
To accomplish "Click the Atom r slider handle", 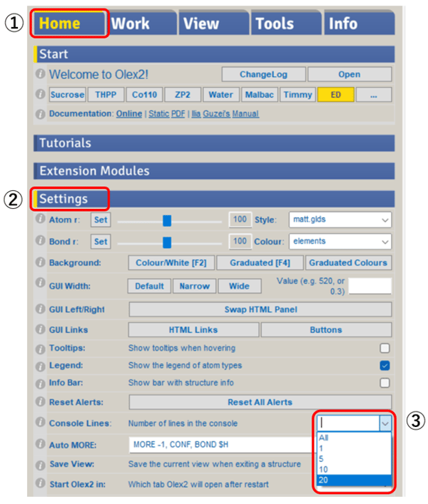I will pos(167,220).
